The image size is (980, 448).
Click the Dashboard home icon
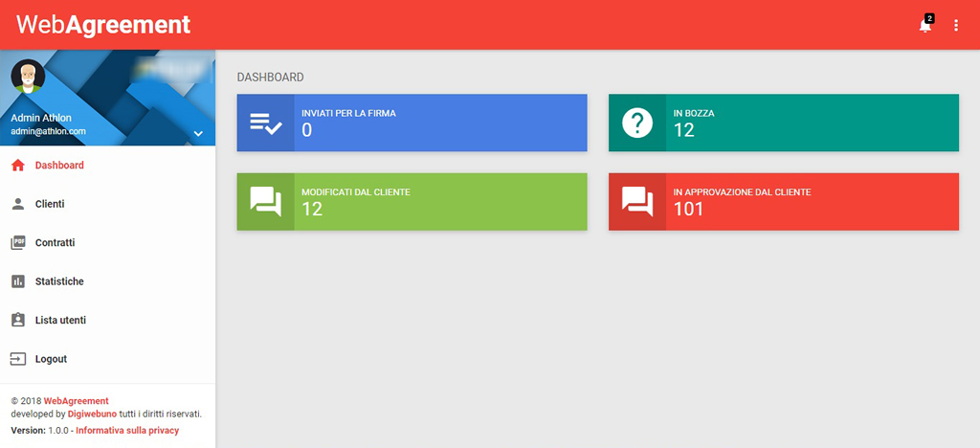point(17,166)
